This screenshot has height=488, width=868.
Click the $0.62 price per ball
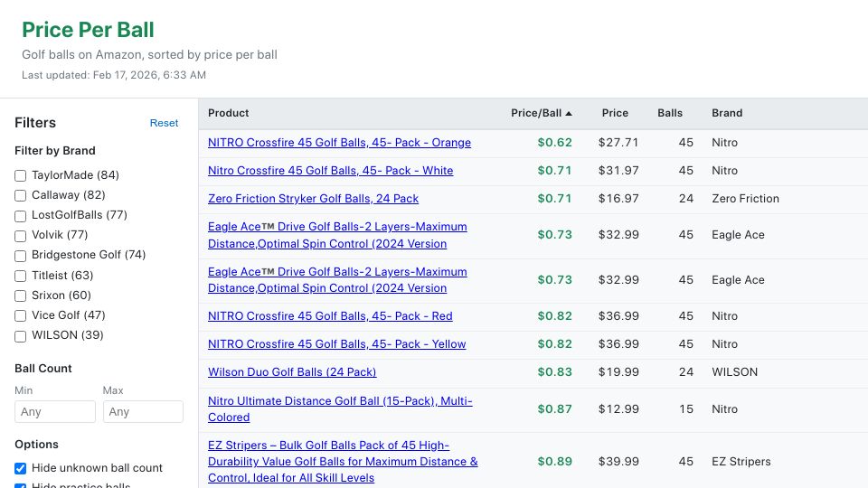click(x=554, y=142)
